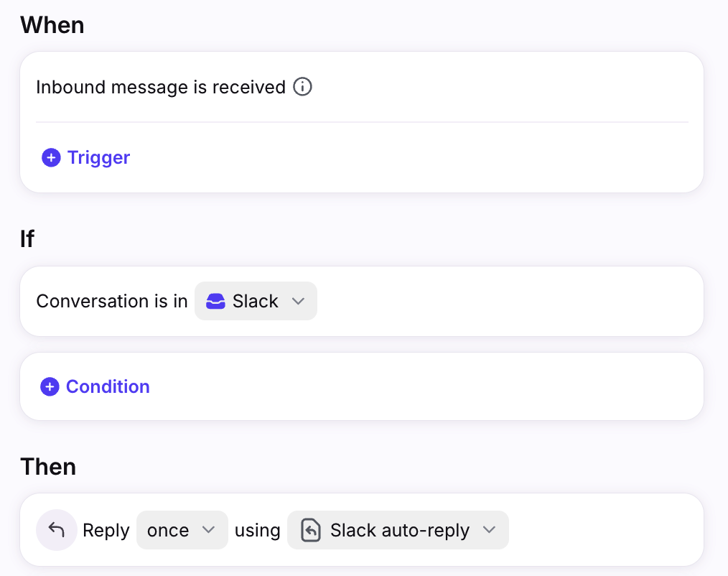Expand the chevron next to 'once'
728x576 pixels.
(209, 530)
